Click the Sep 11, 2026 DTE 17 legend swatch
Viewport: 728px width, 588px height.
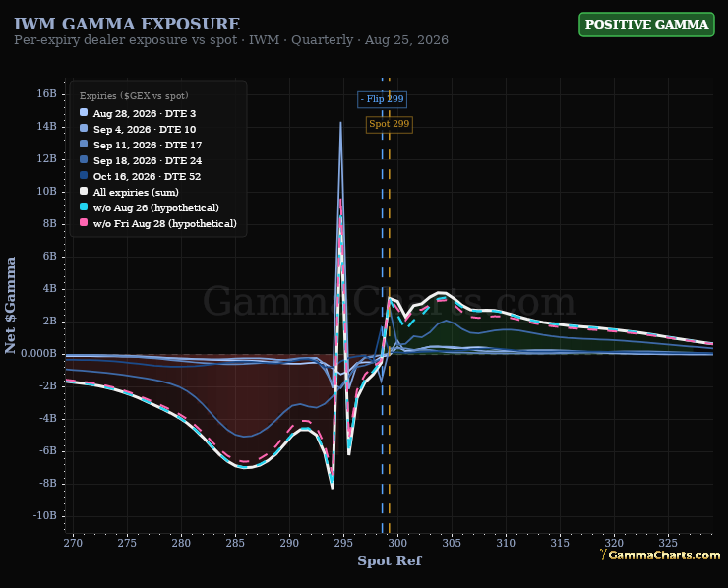click(84, 145)
